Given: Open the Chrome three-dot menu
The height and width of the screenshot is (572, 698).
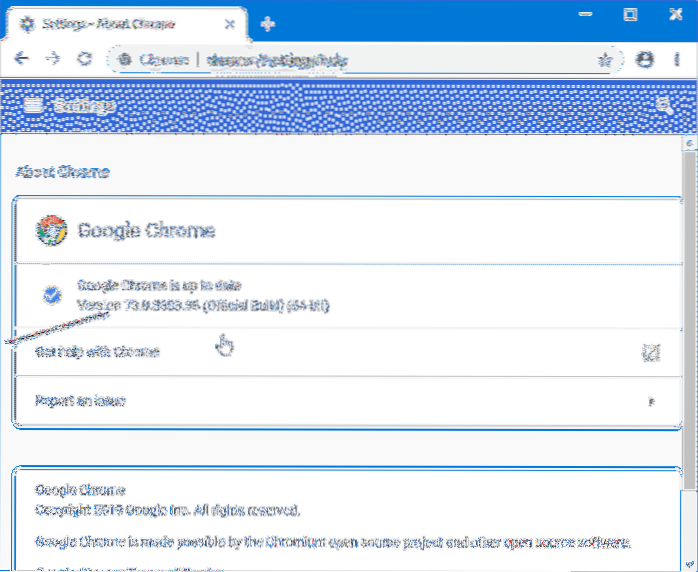Looking at the screenshot, I should 678,60.
